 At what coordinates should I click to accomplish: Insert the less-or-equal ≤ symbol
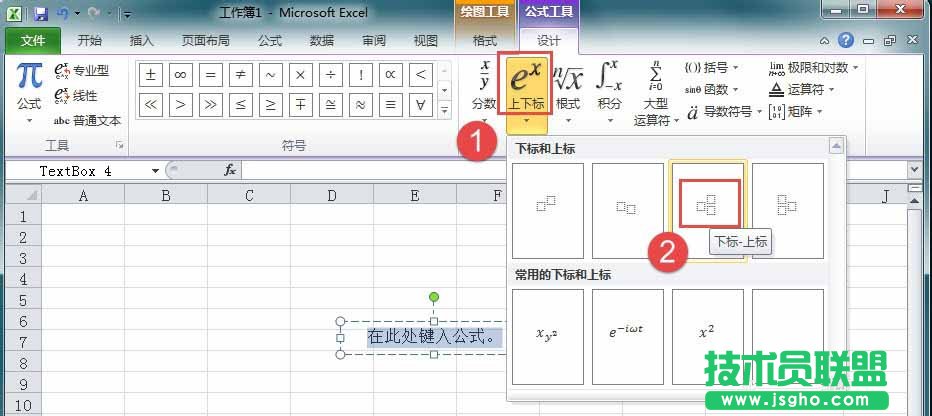click(x=241, y=105)
